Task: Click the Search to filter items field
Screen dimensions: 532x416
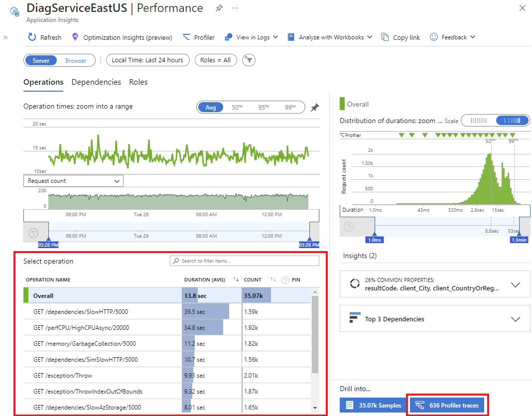Action: tap(244, 261)
